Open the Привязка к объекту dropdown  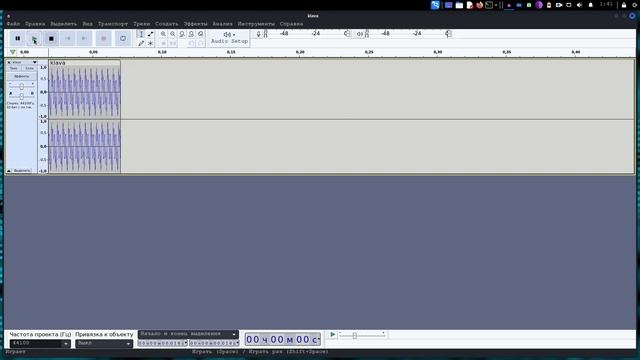[104, 344]
